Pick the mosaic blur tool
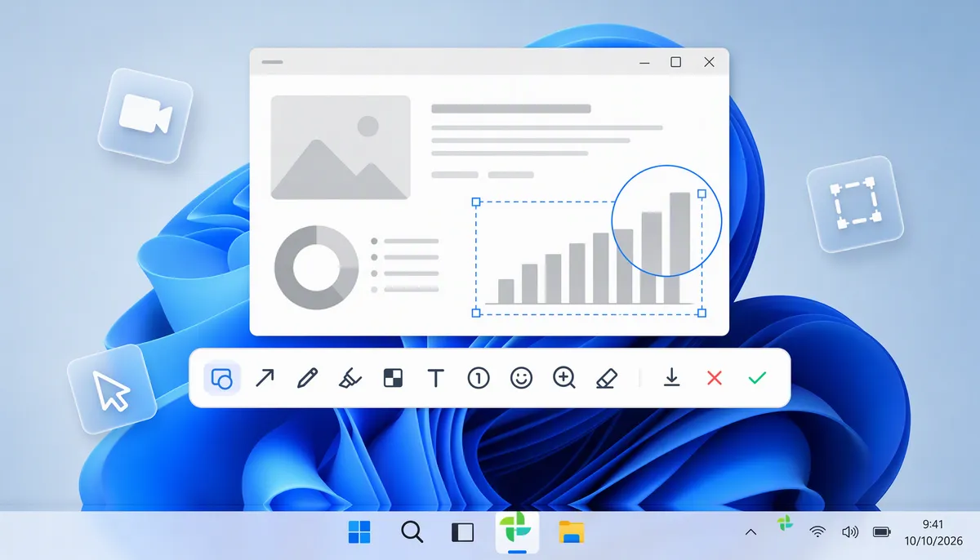 pyautogui.click(x=393, y=378)
